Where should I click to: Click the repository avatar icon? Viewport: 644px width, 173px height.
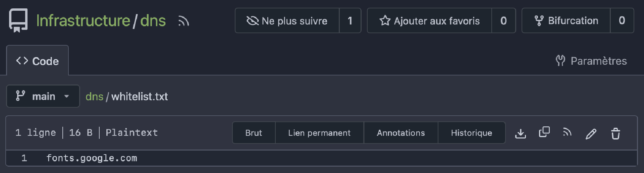(x=18, y=21)
